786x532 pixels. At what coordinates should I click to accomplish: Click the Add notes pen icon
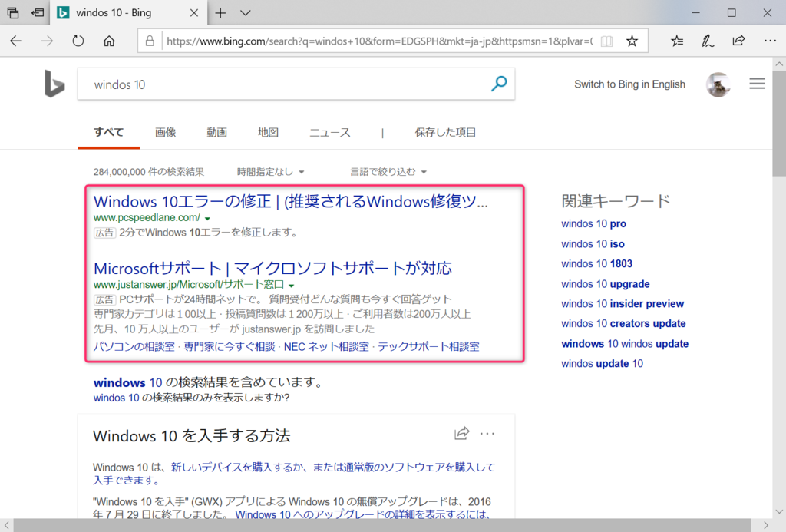(708, 41)
